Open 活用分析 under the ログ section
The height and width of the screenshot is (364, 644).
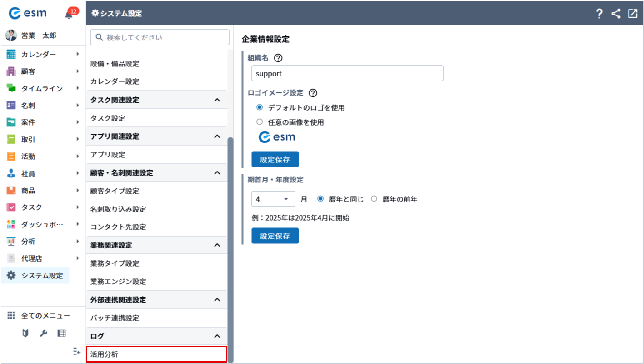pos(156,354)
